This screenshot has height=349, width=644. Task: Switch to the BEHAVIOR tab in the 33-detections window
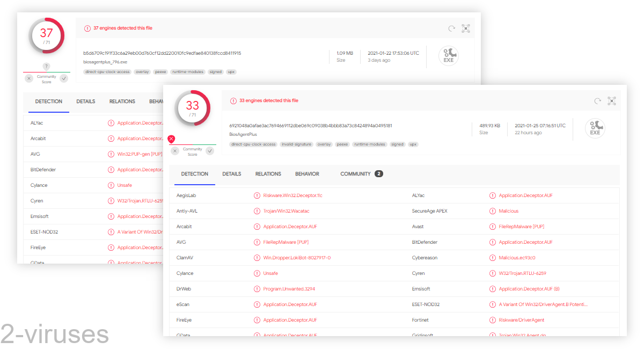click(307, 174)
